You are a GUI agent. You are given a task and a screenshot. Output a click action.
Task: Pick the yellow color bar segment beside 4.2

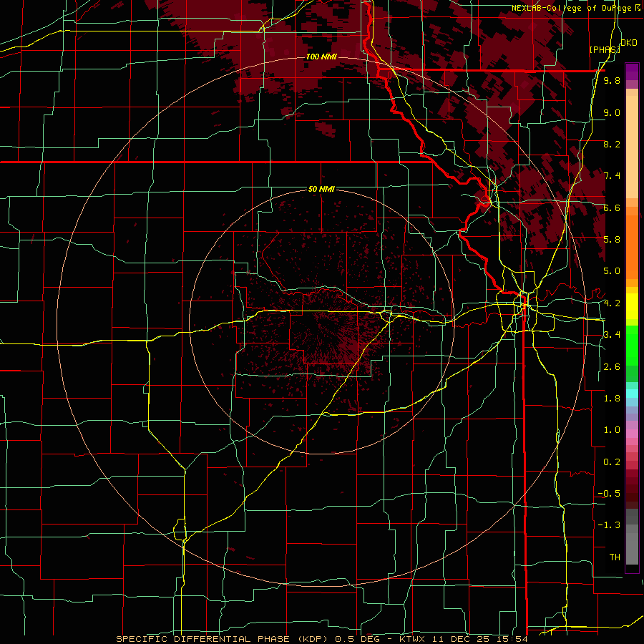[x=632, y=306]
